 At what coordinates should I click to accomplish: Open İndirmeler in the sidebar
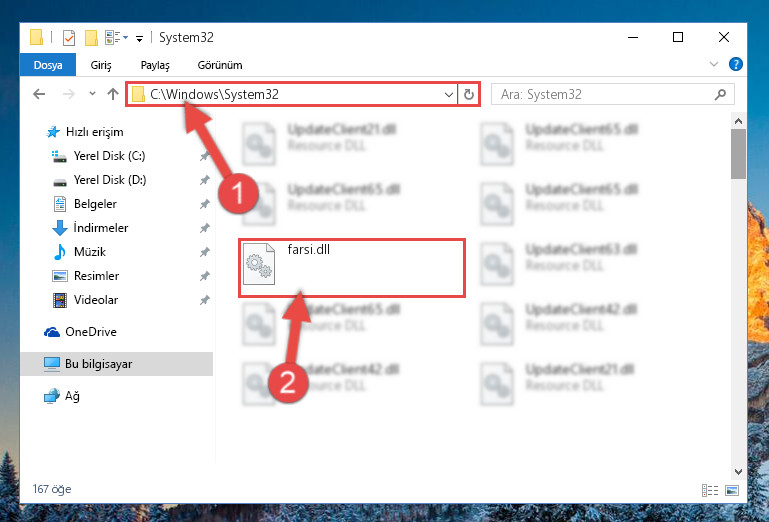101,228
